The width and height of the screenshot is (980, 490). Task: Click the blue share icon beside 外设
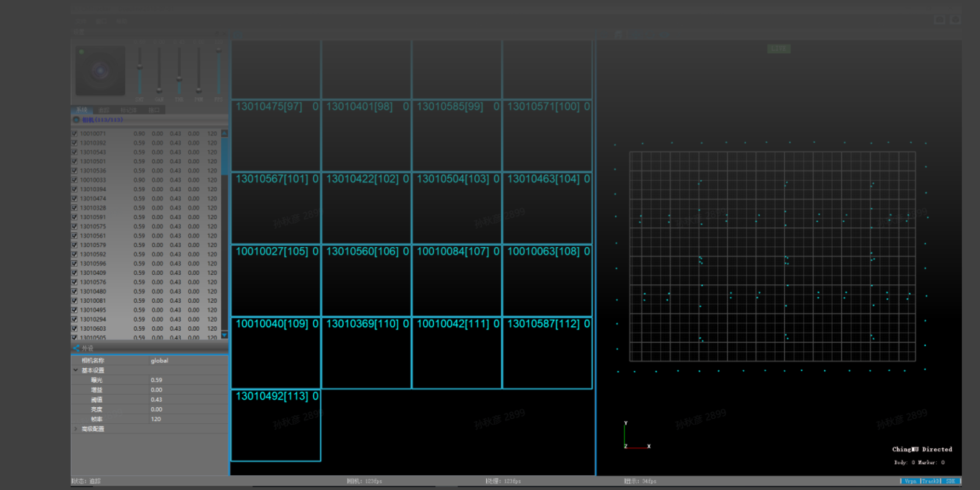[76, 348]
